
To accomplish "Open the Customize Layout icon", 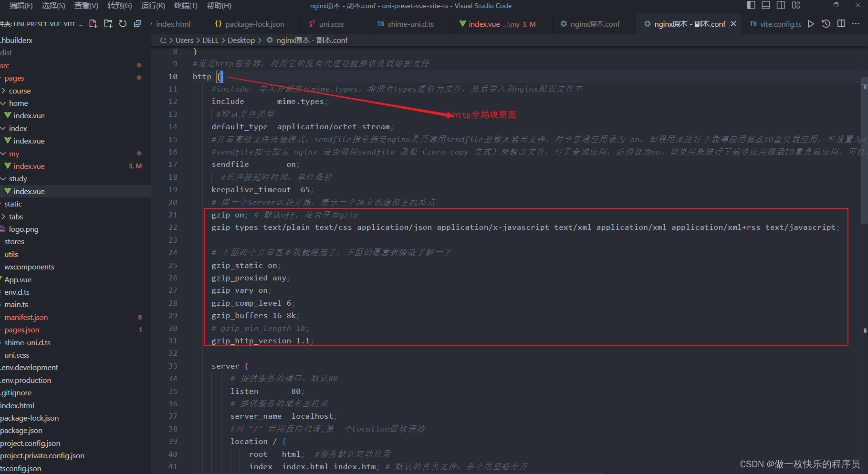I will (x=795, y=5).
